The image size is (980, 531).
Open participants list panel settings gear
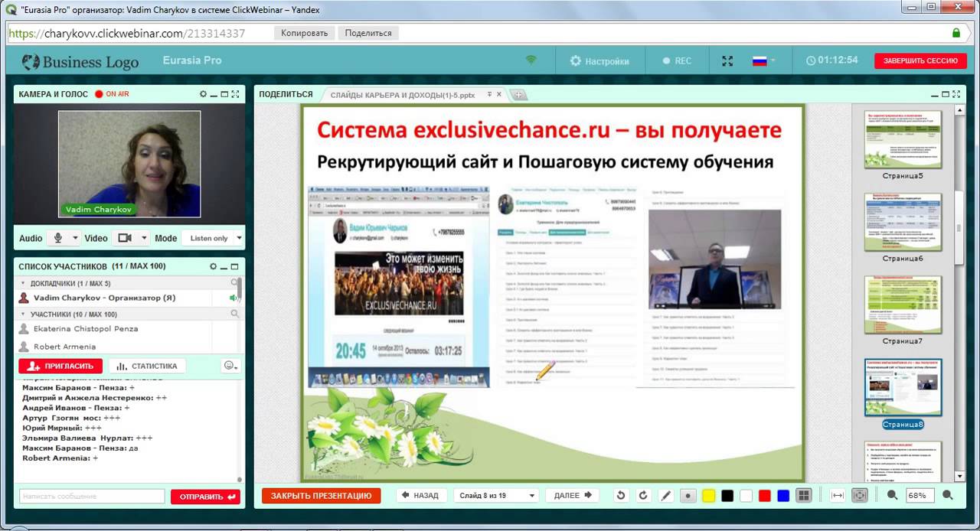pos(214,266)
